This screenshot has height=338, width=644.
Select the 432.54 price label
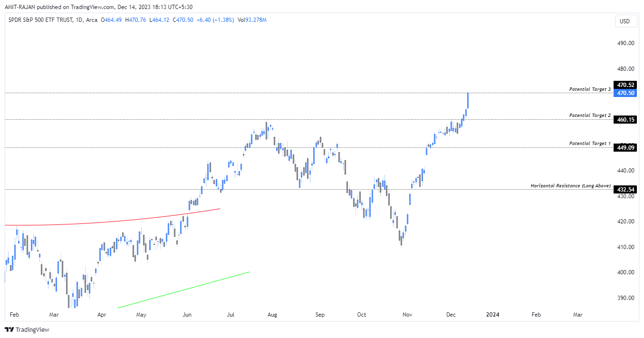click(625, 189)
